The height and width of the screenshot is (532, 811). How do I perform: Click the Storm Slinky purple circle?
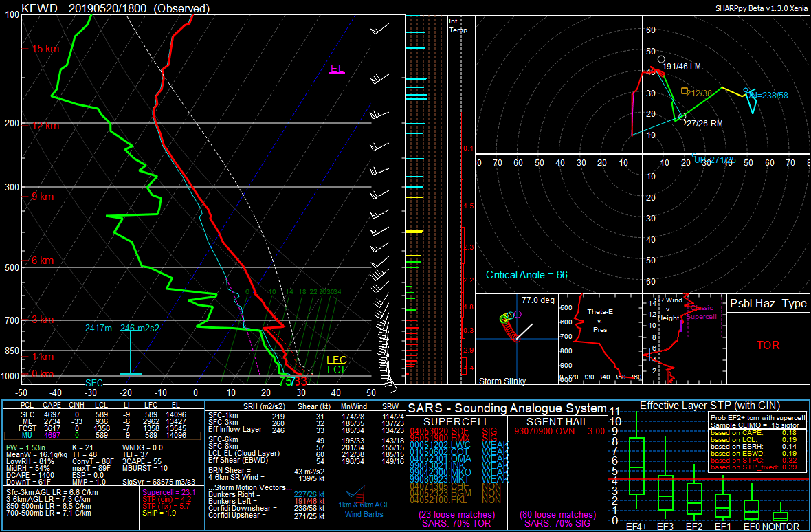(x=518, y=314)
